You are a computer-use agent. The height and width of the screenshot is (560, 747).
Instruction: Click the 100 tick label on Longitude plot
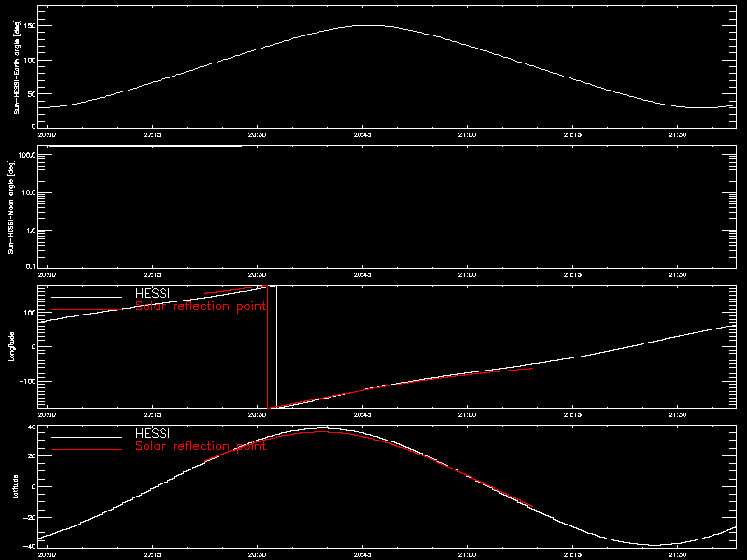coord(30,313)
